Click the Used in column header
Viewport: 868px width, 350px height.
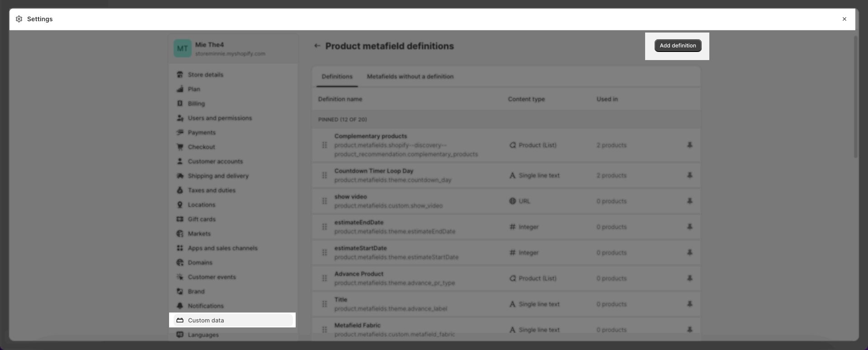pyautogui.click(x=607, y=99)
